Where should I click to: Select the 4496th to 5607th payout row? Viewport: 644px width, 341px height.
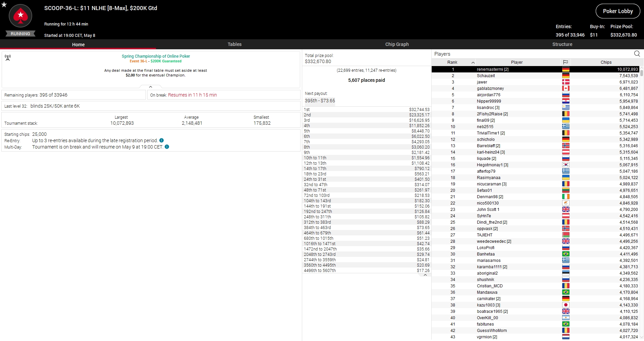367,271
